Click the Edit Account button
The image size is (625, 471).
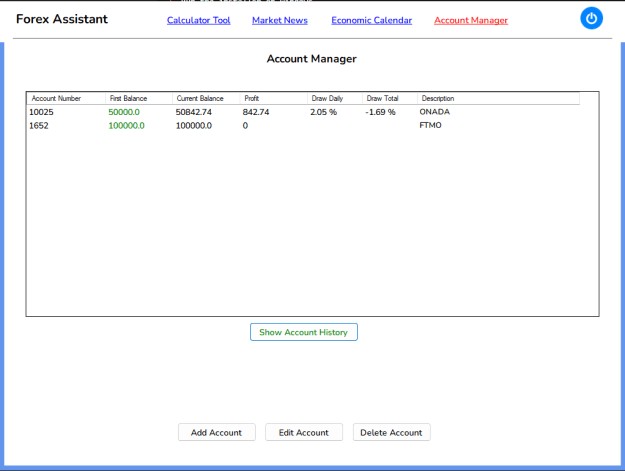coord(304,432)
